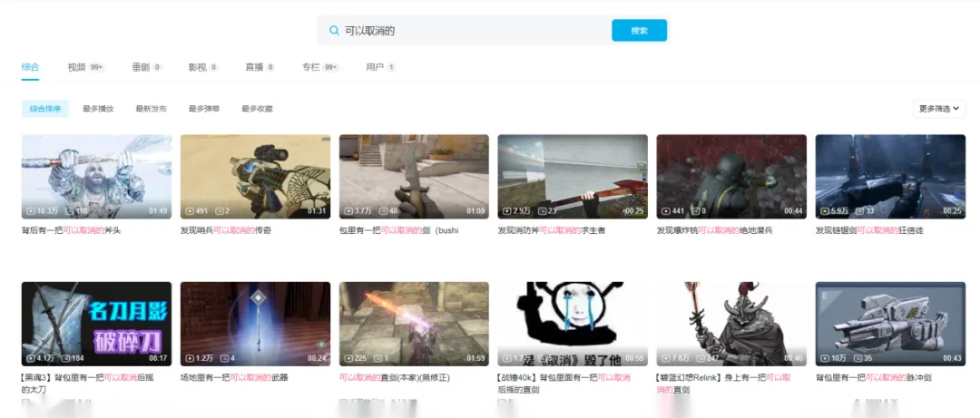Open thumbnail of 包里有一把可以取消的剑 video

click(414, 177)
